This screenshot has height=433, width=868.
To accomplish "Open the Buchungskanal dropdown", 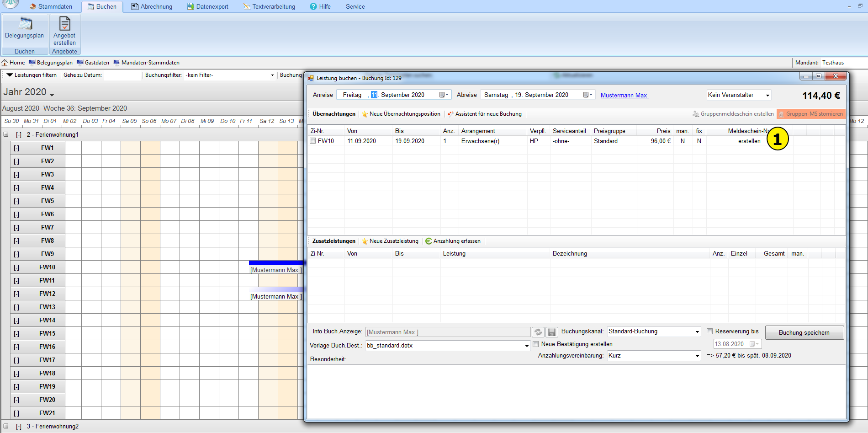I will 697,332.
